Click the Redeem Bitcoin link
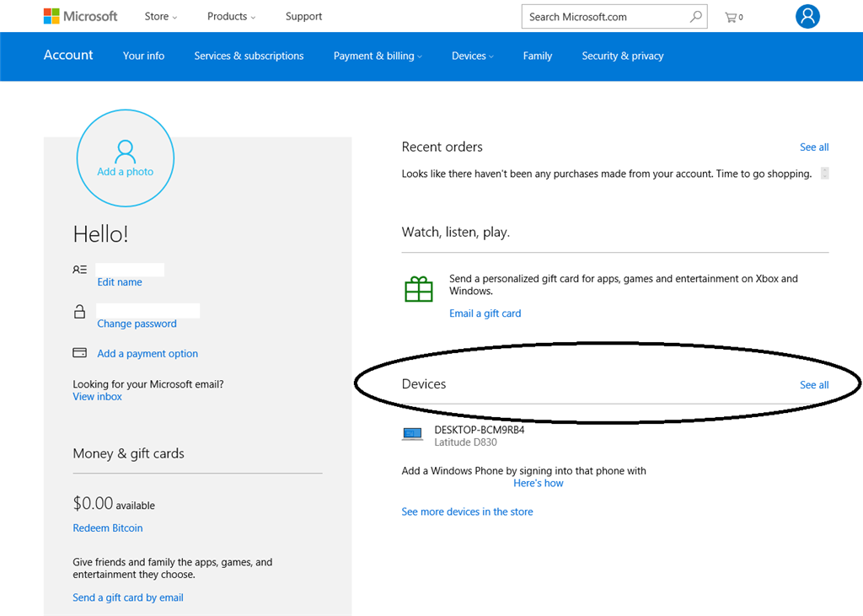Viewport: 863px width, 616px height. click(108, 528)
